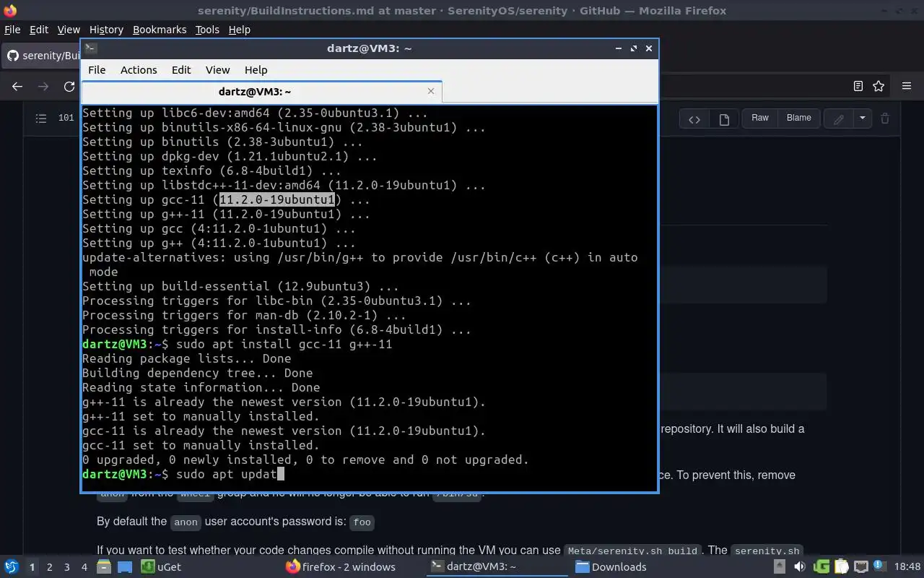
Task: Open the clipboard tray icon
Action: click(841, 567)
